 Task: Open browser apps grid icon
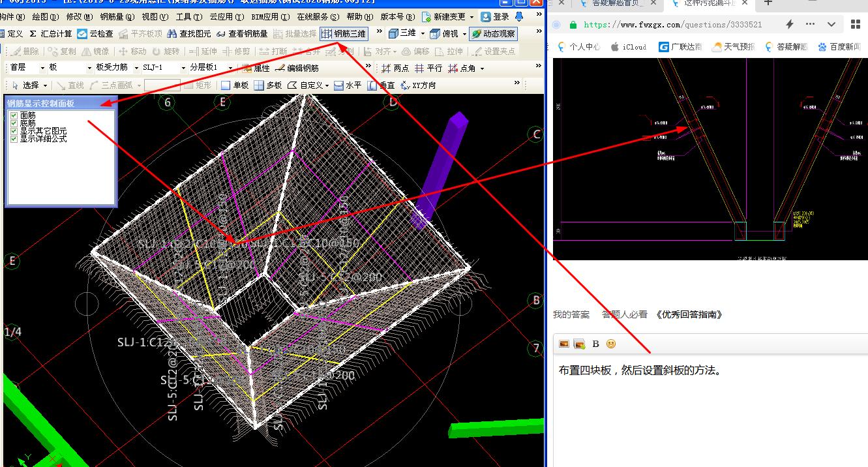[856, 24]
